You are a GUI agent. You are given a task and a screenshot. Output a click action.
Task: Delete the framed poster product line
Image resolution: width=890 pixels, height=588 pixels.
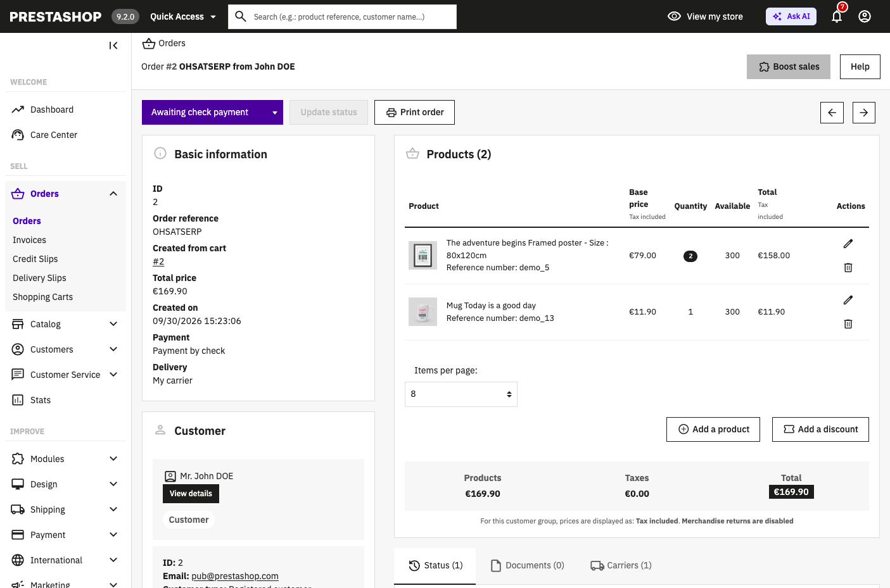tap(848, 268)
